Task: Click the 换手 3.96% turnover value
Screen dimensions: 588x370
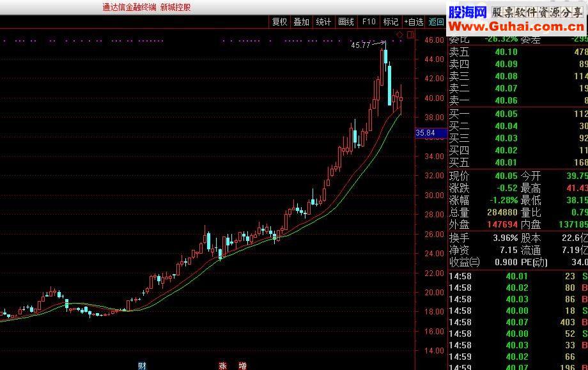Action: click(x=506, y=238)
